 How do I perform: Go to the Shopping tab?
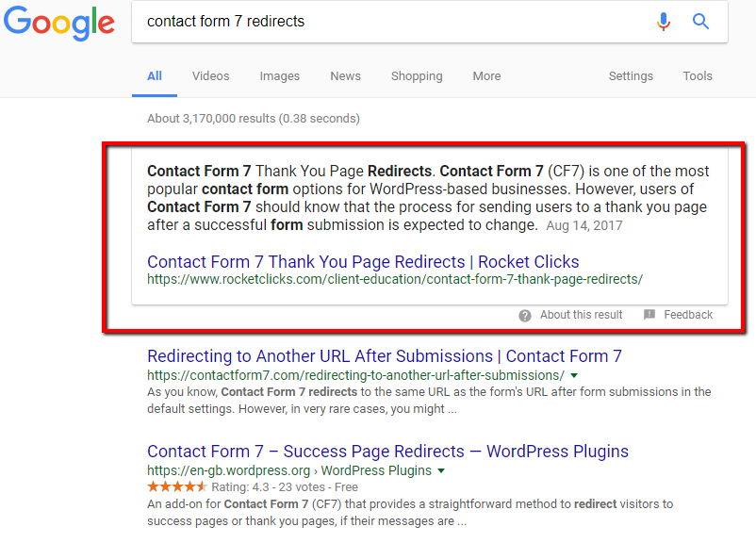point(417,76)
